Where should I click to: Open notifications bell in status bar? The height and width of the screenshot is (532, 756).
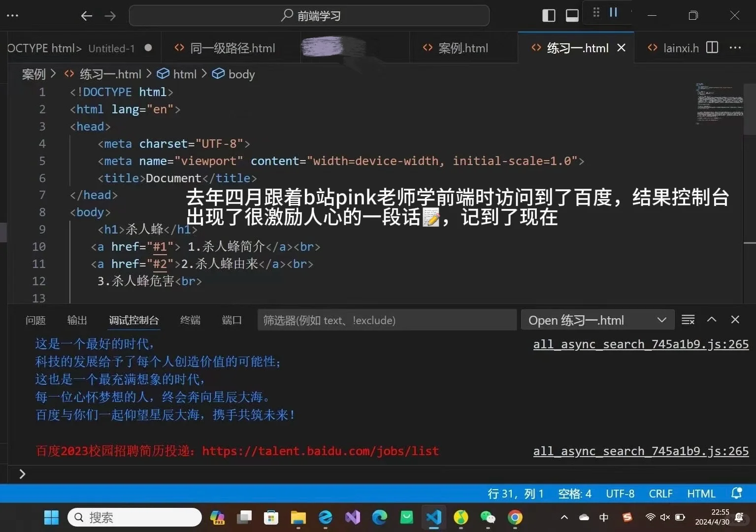click(737, 493)
